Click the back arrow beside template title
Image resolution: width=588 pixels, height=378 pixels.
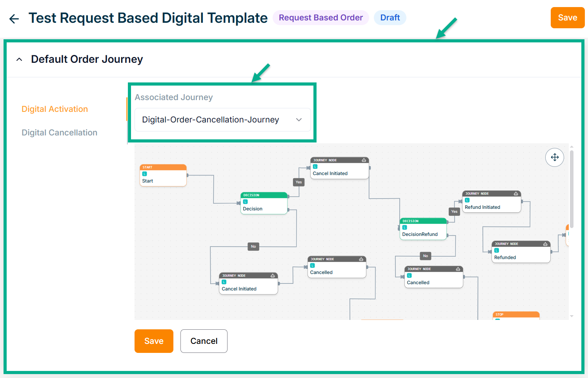[x=14, y=18]
